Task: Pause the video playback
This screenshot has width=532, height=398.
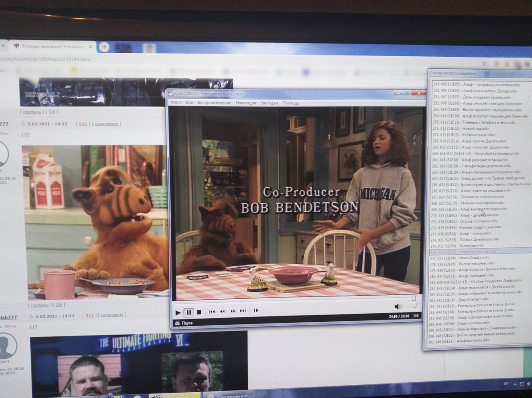Action: pyautogui.click(x=189, y=312)
